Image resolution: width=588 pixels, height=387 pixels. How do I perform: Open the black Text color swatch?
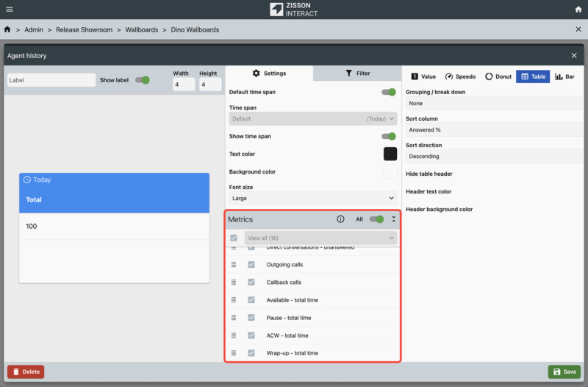point(390,154)
